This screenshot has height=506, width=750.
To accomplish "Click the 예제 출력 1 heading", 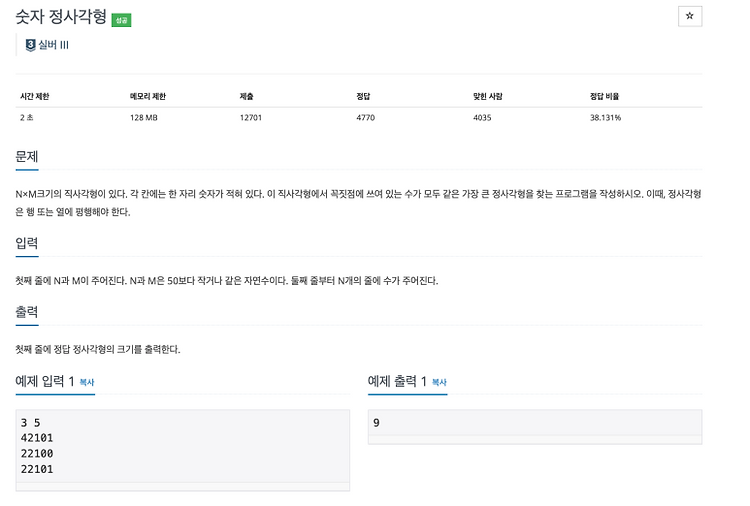I will pos(397,381).
